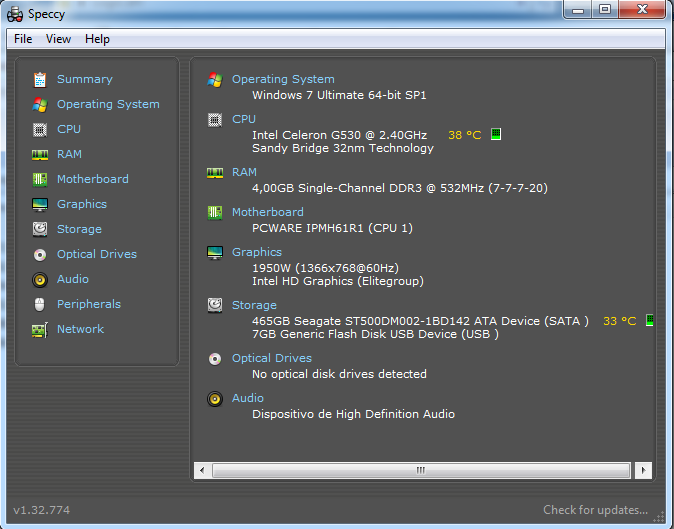Minimize the Speccy window
Viewport: 674px width, 529px height.
[x=578, y=9]
